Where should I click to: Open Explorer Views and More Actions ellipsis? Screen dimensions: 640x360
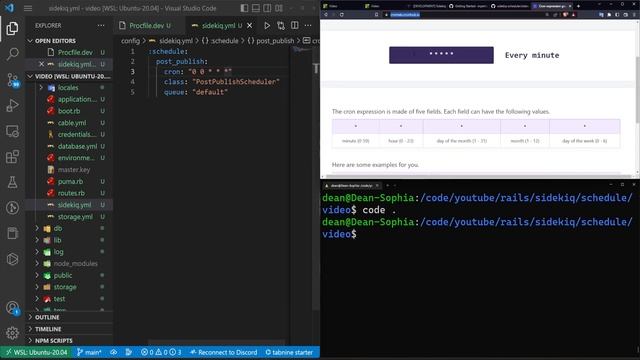(101, 25)
